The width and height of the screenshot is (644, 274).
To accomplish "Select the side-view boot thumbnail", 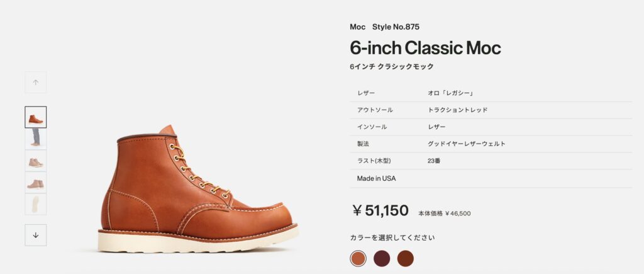I will click(x=36, y=117).
